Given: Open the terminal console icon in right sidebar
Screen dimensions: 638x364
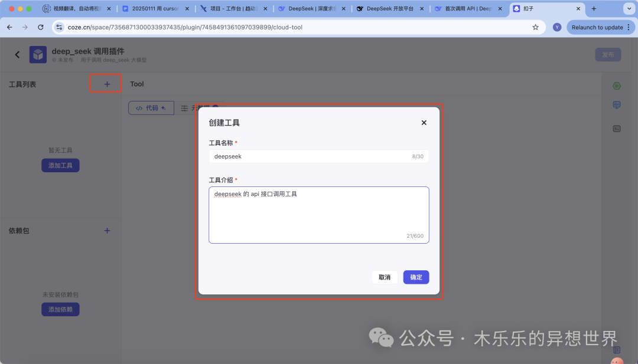Looking at the screenshot, I should point(617,129).
